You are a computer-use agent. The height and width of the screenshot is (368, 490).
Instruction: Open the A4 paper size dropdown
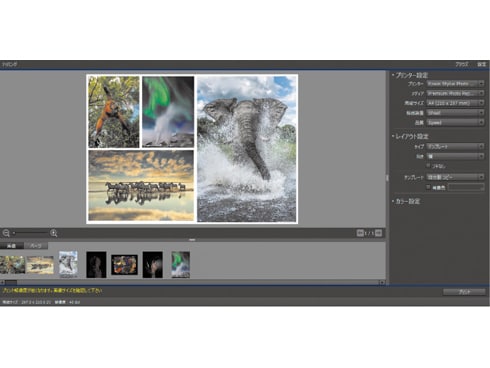click(x=455, y=103)
